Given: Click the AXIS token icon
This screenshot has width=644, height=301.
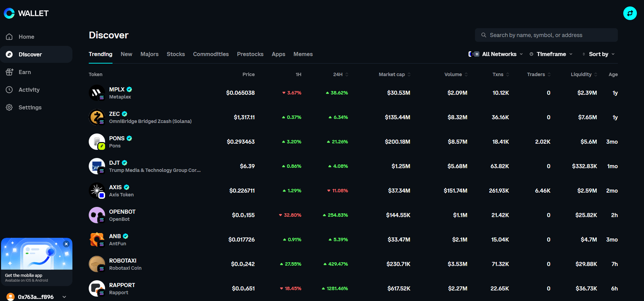Looking at the screenshot, I should click(97, 191).
